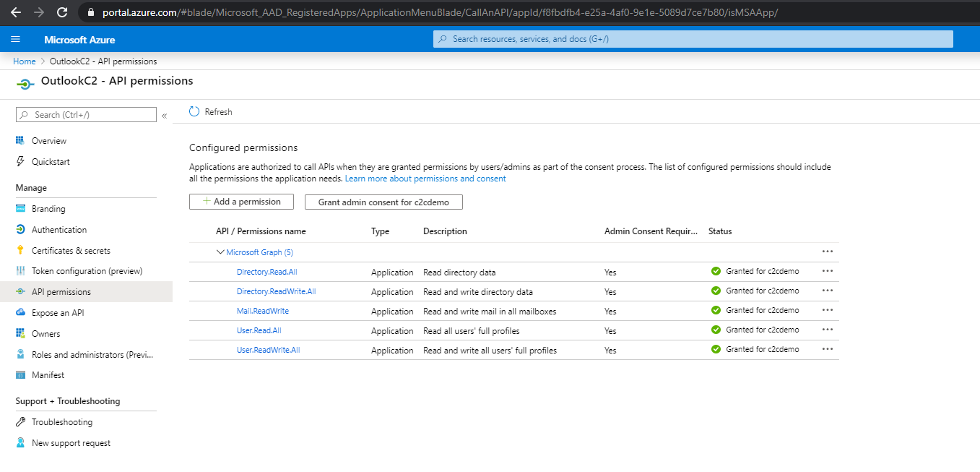The image size is (980, 472).
Task: Click the Owners icon in the sidebar
Action: [20, 334]
